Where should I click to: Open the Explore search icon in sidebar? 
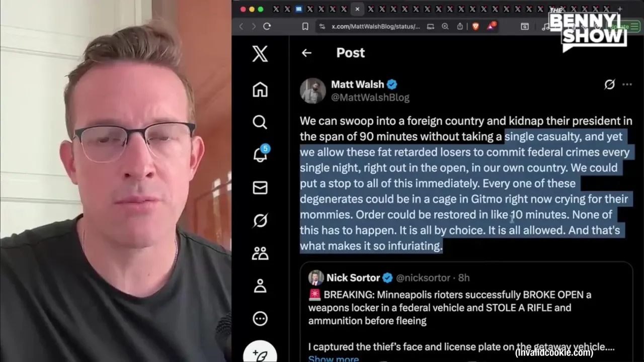tap(260, 122)
